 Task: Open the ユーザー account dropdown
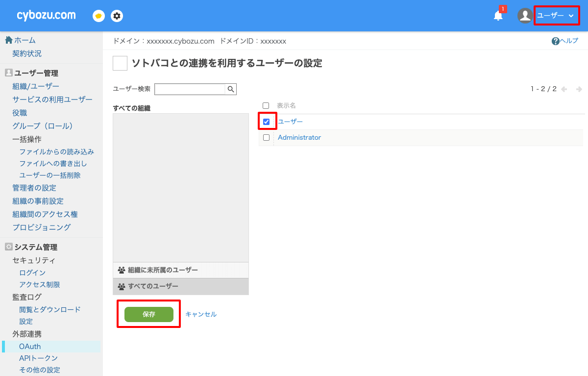[556, 15]
